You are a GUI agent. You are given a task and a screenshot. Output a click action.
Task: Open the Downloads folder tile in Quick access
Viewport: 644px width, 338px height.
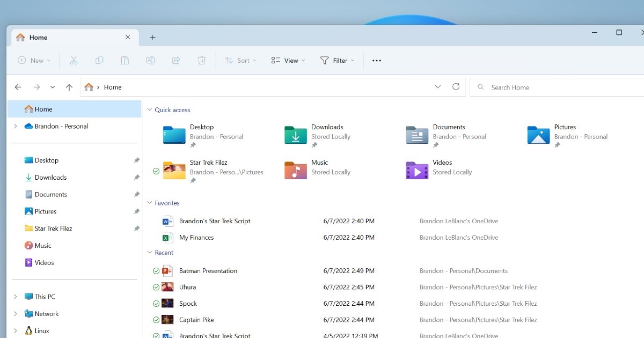[x=318, y=136]
